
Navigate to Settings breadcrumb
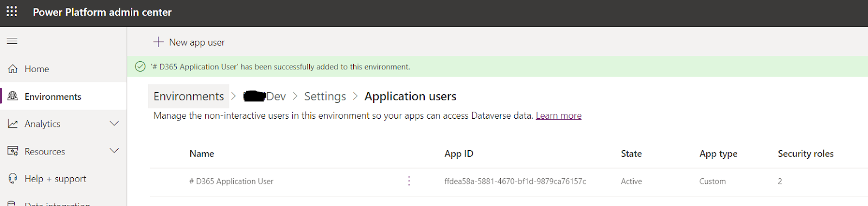click(325, 96)
